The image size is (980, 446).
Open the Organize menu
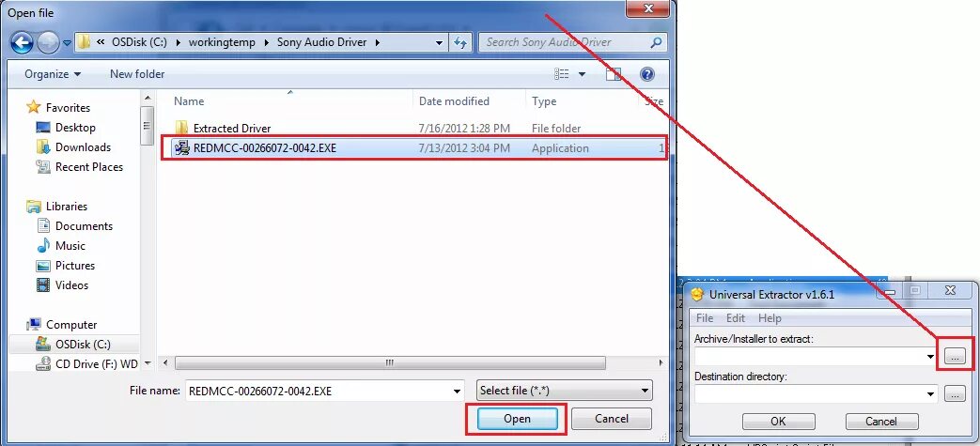[x=53, y=74]
